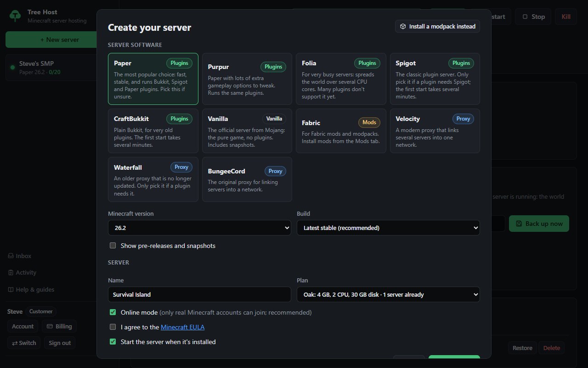The width and height of the screenshot is (588, 368).
Task: Click the Billing card icon
Action: point(50,326)
